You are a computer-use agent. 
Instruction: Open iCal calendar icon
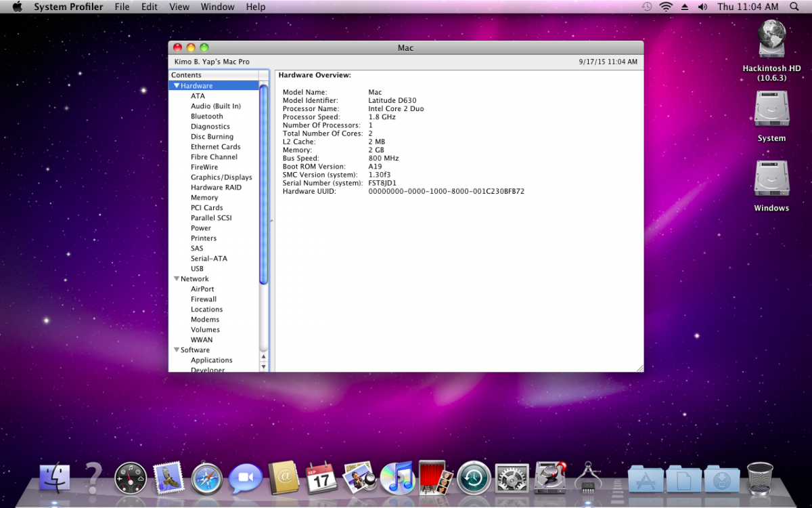coord(321,478)
